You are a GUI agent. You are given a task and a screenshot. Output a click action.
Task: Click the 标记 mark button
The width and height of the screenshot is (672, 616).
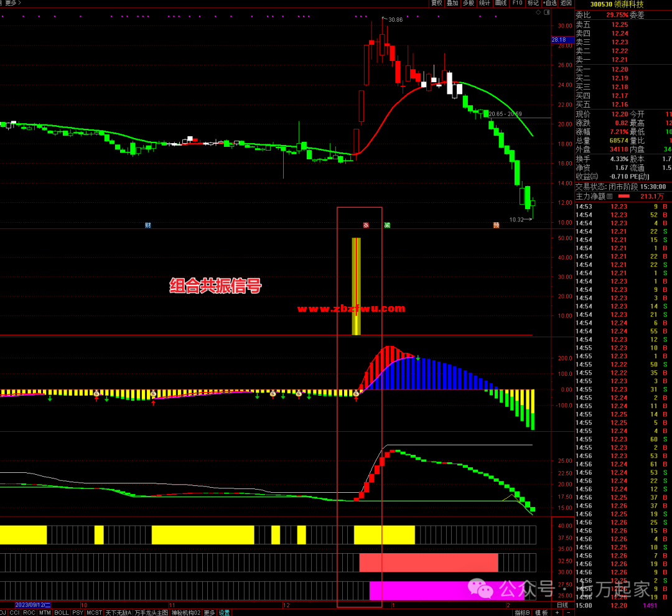[533, 3]
